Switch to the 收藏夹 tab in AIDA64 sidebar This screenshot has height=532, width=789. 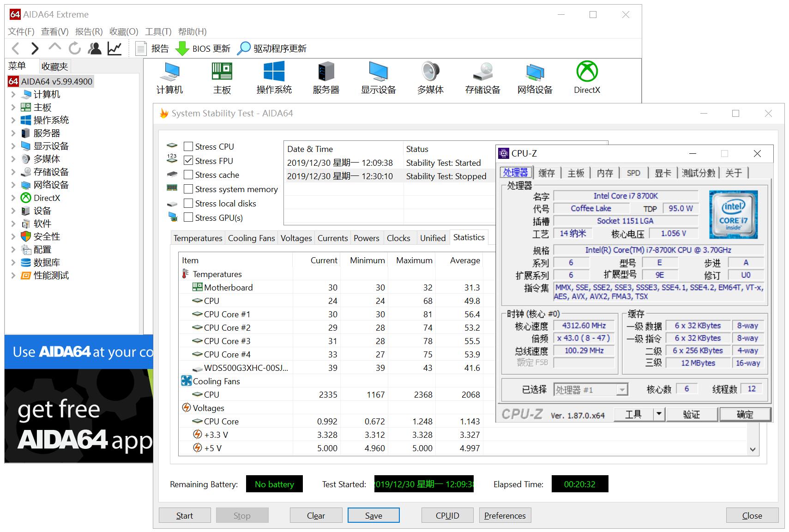click(x=54, y=66)
